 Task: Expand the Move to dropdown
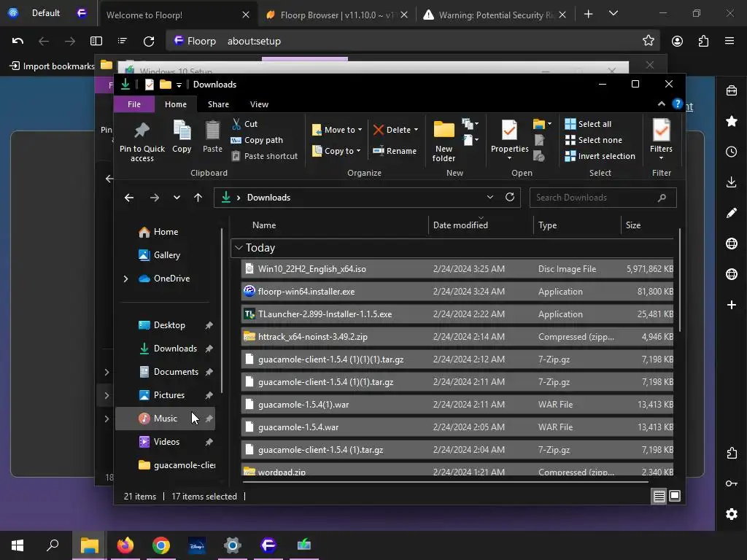tap(337, 130)
